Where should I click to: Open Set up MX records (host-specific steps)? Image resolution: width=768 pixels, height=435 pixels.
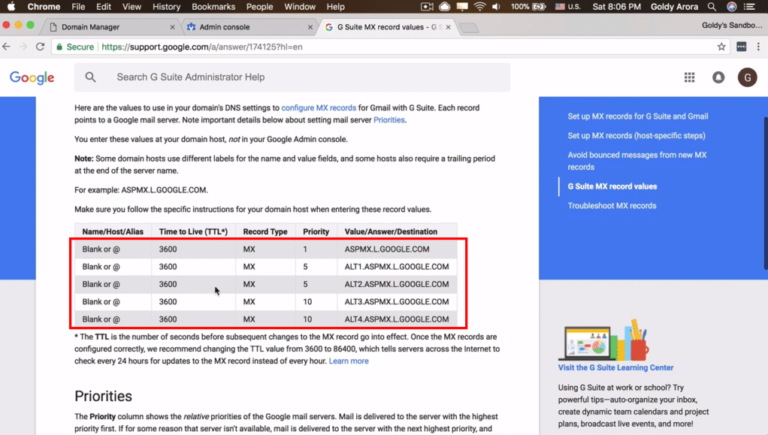coord(636,136)
